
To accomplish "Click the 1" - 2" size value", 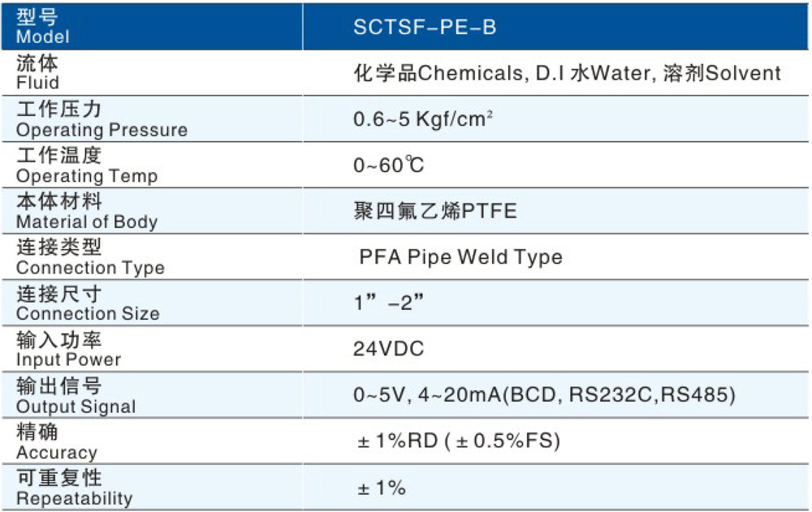I will pyautogui.click(x=389, y=303).
